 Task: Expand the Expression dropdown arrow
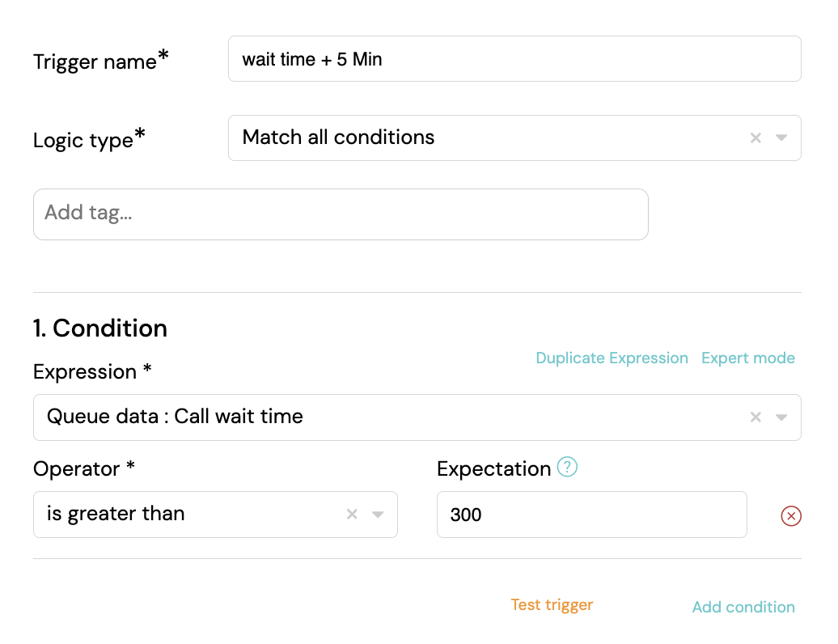coord(781,417)
